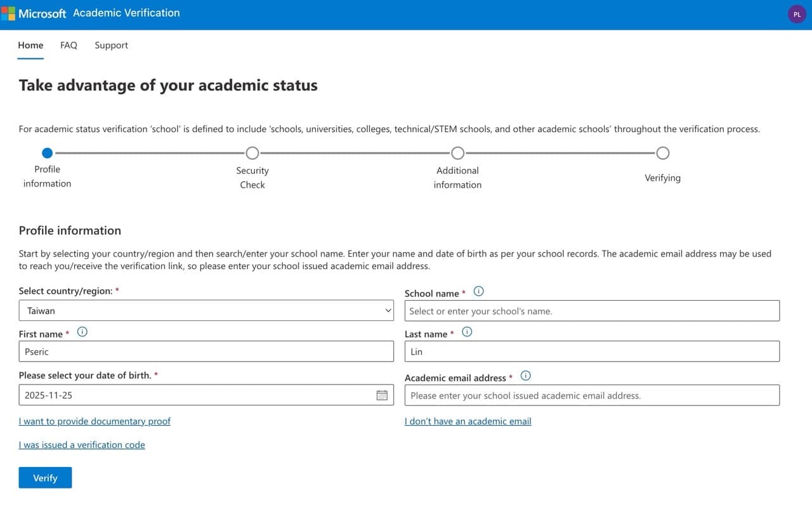Click info icon beside Academic email address
Screen dimensions: 812x519
(x=525, y=376)
